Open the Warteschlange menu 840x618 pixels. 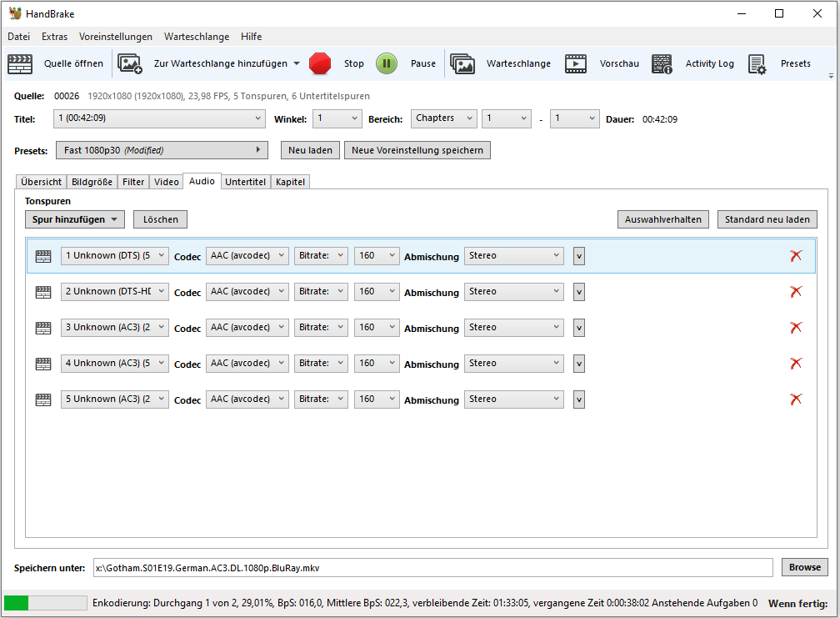[x=197, y=37]
